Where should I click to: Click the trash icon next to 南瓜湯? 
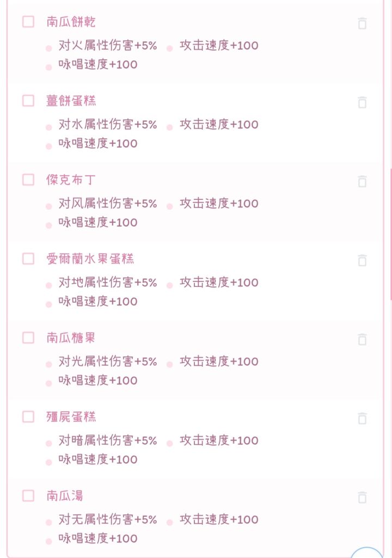pyautogui.click(x=362, y=497)
